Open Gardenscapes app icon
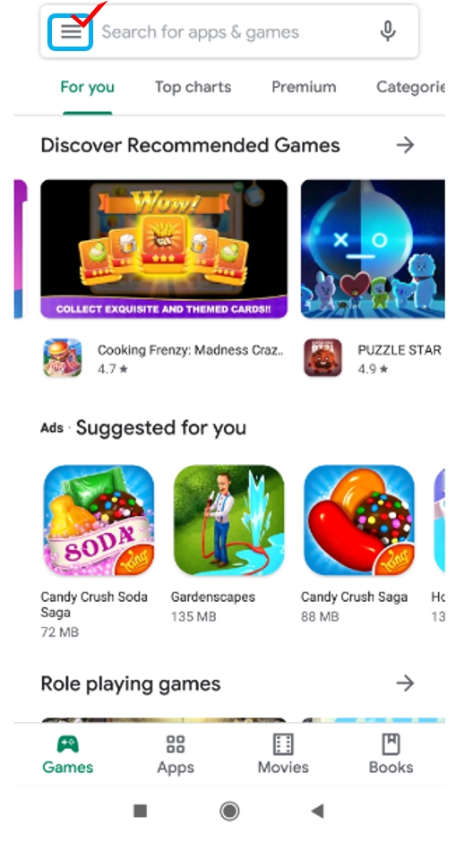This screenshot has height=868, width=473. [228, 520]
